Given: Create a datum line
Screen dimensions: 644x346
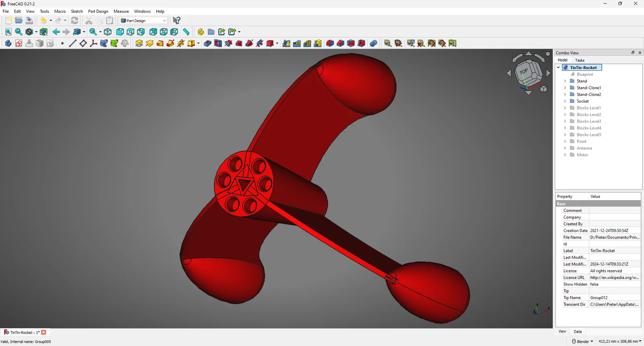Looking at the screenshot, I should [x=72, y=43].
